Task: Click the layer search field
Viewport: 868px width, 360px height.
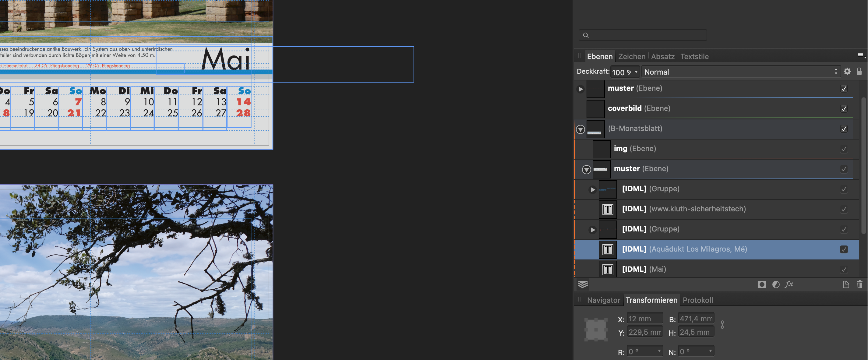Action: (642, 35)
